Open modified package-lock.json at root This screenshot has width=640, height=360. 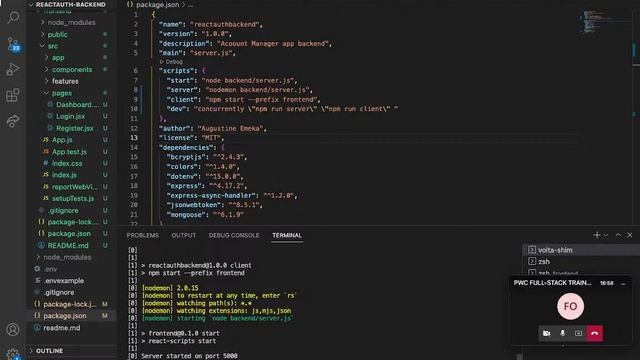tap(72, 304)
